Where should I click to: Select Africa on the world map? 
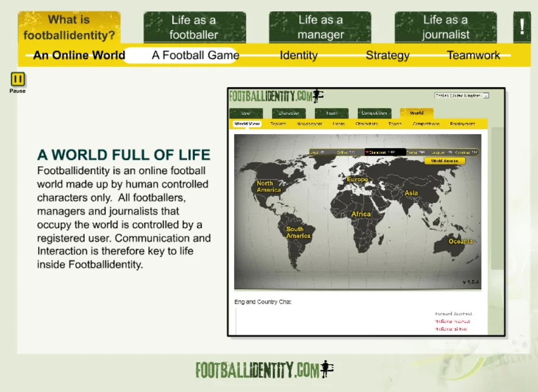tap(361, 214)
